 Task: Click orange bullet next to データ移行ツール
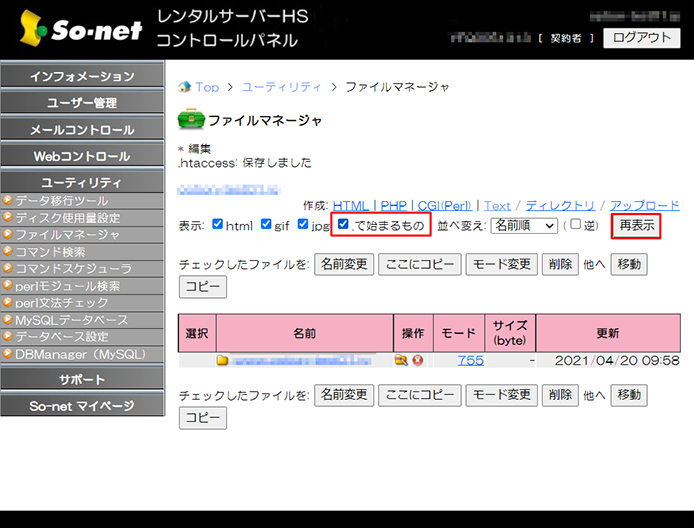point(8,201)
